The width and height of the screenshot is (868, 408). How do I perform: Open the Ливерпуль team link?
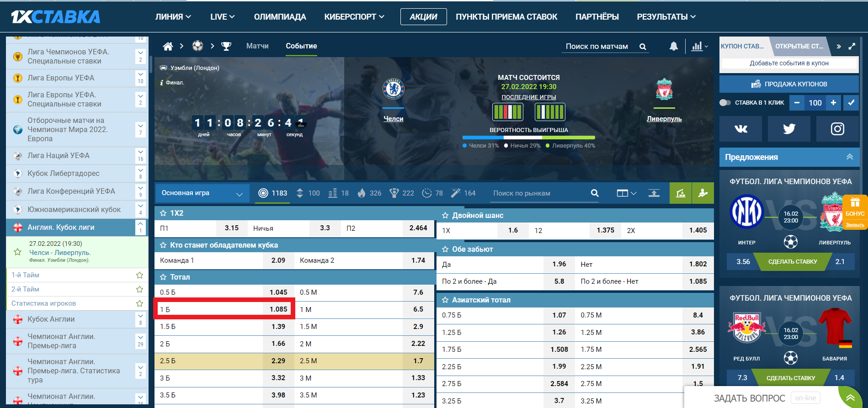(x=664, y=119)
